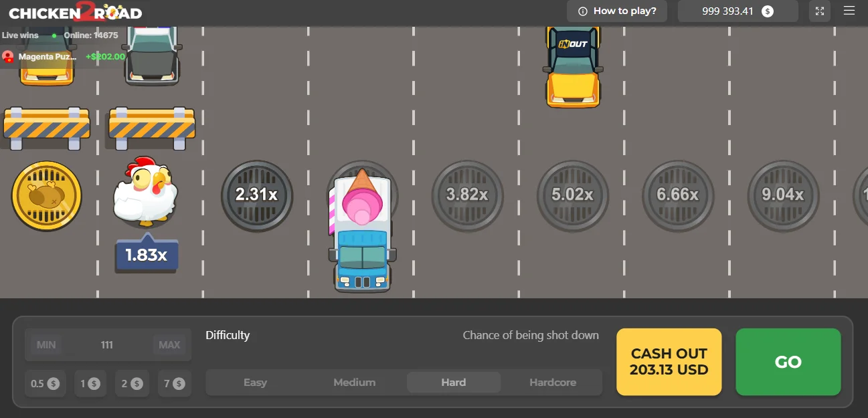Click the 9.04x manhole cover
The image size is (868, 418).
pyautogui.click(x=782, y=195)
